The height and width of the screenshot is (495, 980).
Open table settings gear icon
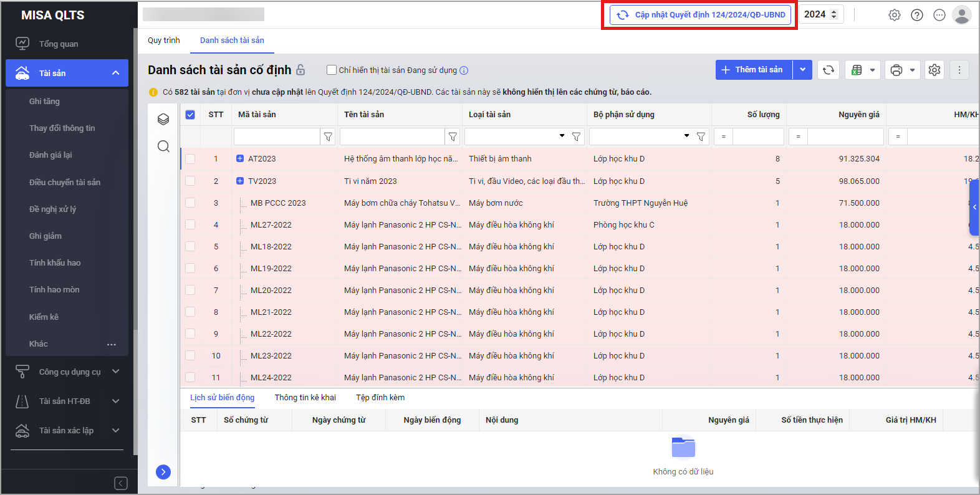(934, 70)
